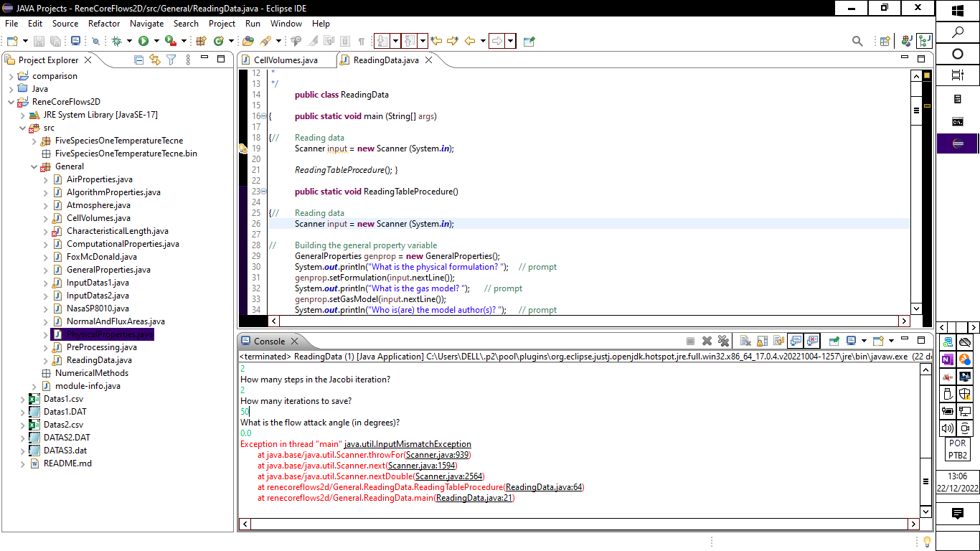Open the Refactor menu
Image resolution: width=980 pixels, height=551 pixels.
(x=104, y=23)
